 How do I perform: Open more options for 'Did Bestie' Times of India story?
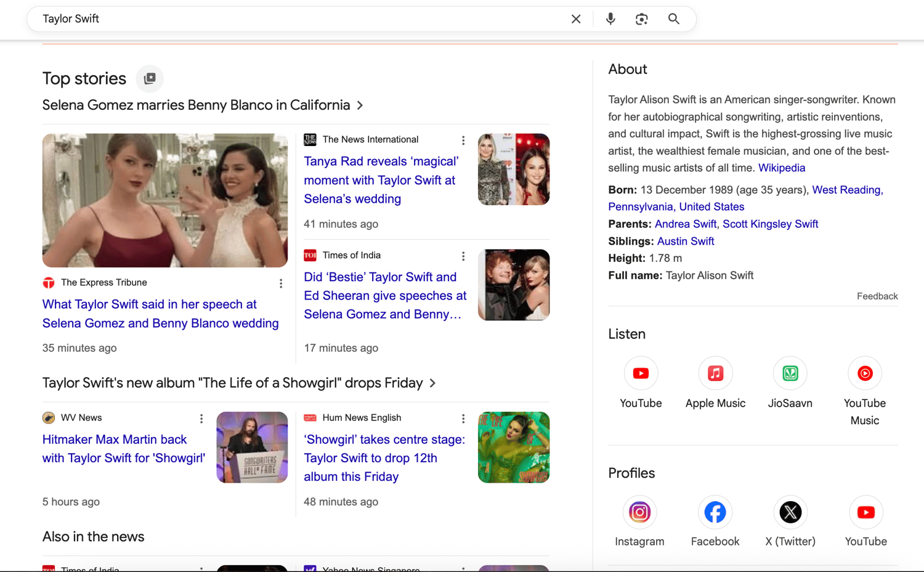tap(463, 256)
